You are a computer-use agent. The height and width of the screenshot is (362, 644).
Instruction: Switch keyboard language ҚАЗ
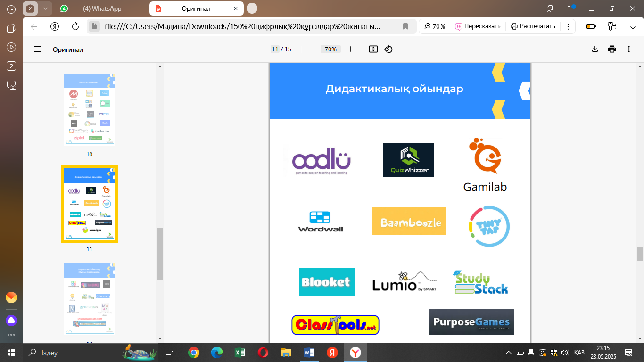pyautogui.click(x=579, y=353)
